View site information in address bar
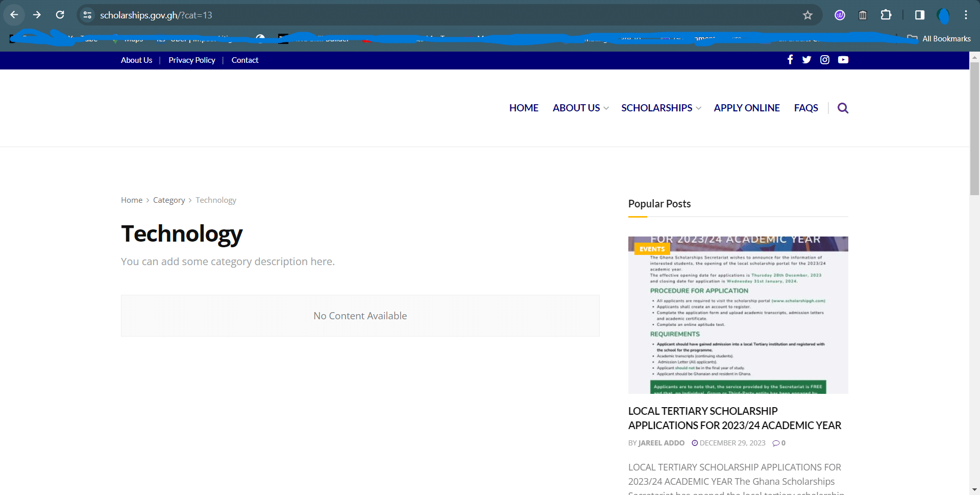Image resolution: width=980 pixels, height=495 pixels. (x=88, y=15)
